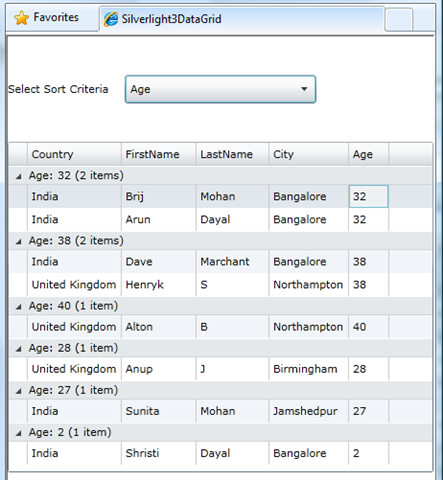Switch to the Silverlight3DataGrid tab
The height and width of the screenshot is (480, 443).
tap(242, 19)
